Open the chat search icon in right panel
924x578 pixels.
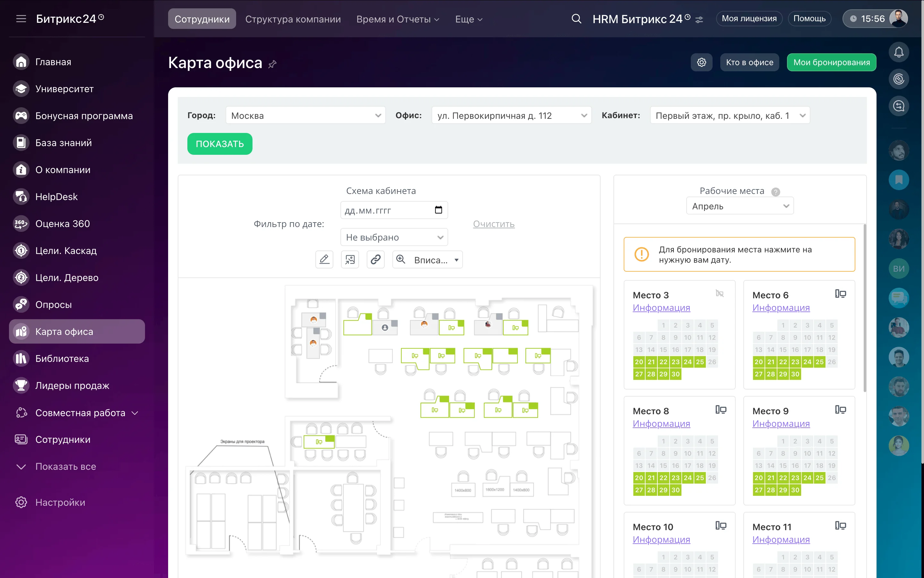899,106
